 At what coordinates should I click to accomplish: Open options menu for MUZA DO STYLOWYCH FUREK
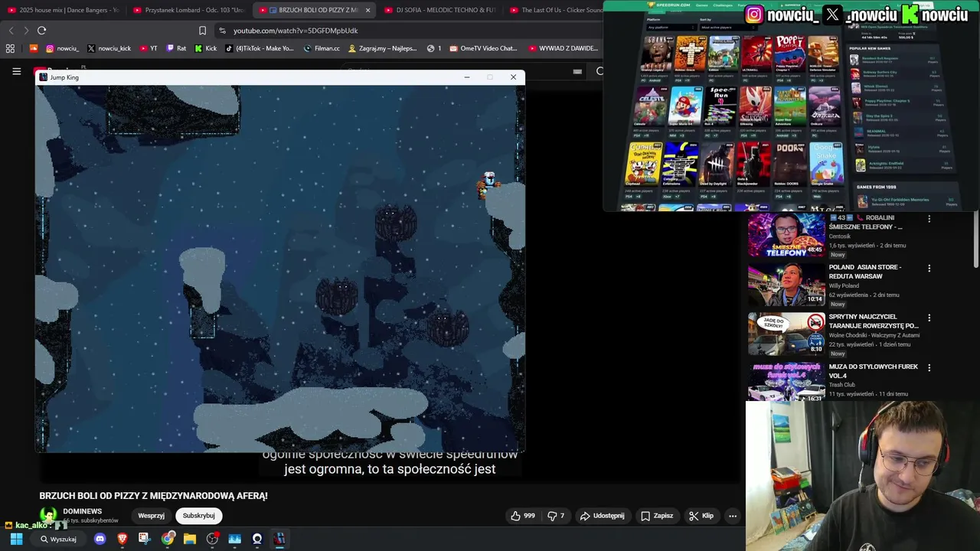[929, 367]
